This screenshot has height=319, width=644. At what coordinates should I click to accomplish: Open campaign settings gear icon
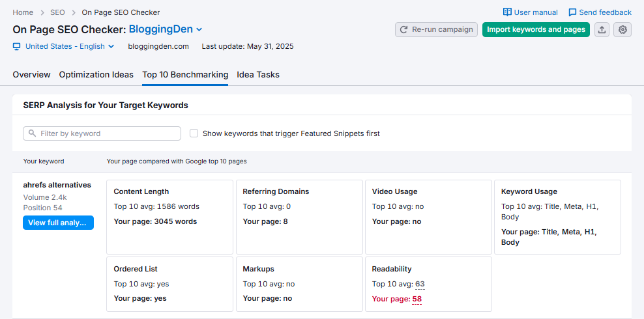click(622, 29)
